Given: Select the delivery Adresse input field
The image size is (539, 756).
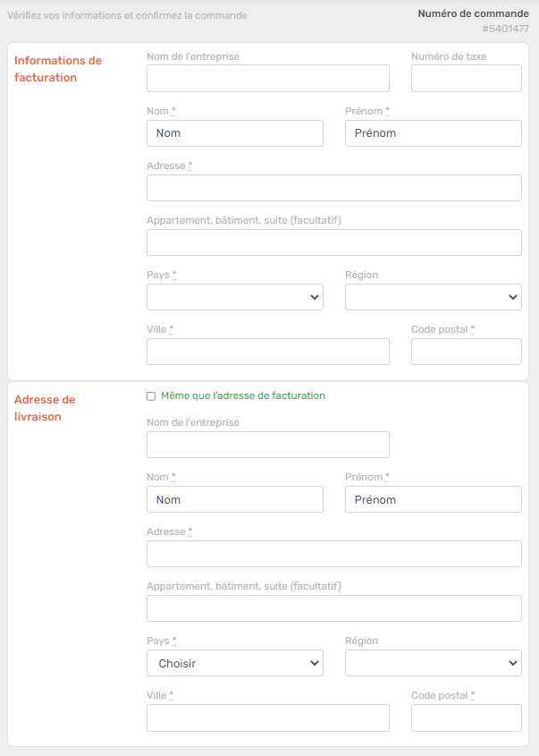Looking at the screenshot, I should click(334, 554).
